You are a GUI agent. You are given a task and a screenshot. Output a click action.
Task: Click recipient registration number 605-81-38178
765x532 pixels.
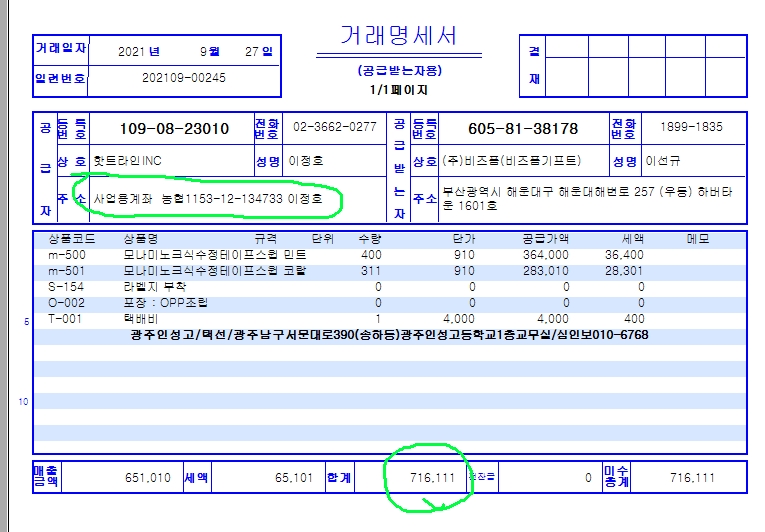523,129
